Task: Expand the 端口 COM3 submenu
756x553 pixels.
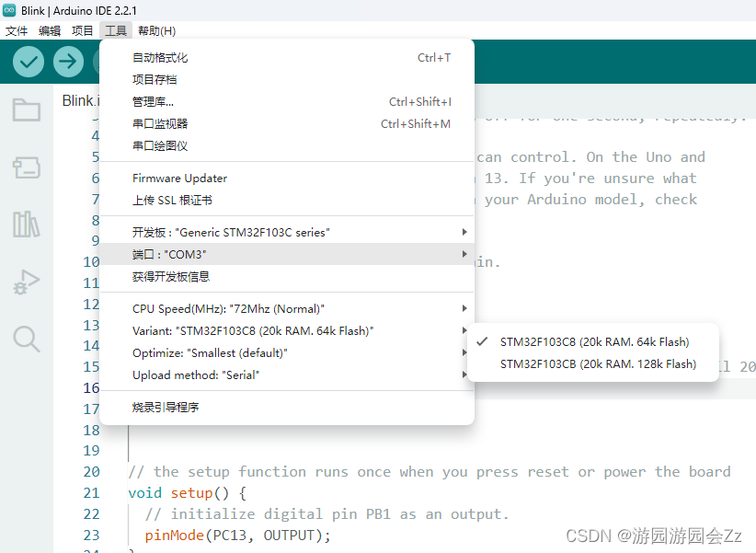Action: pos(287,254)
